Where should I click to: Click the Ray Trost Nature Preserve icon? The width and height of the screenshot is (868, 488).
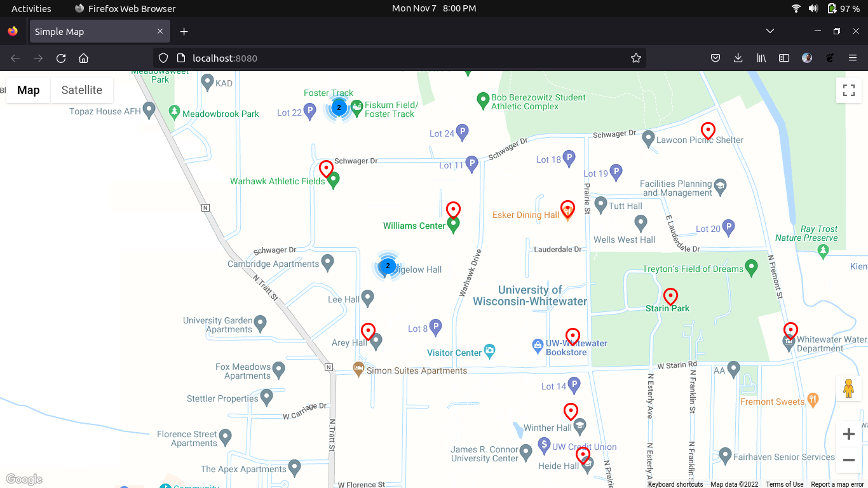824,251
